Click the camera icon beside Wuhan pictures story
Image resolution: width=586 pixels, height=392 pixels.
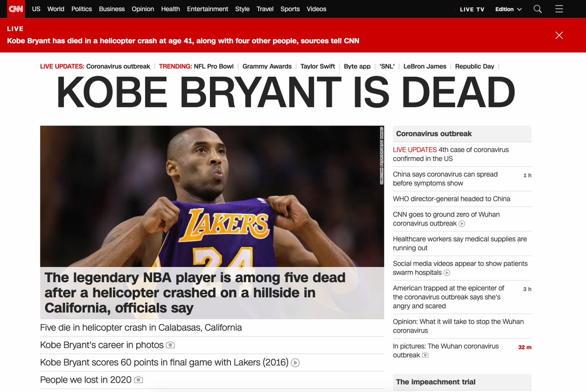425,355
